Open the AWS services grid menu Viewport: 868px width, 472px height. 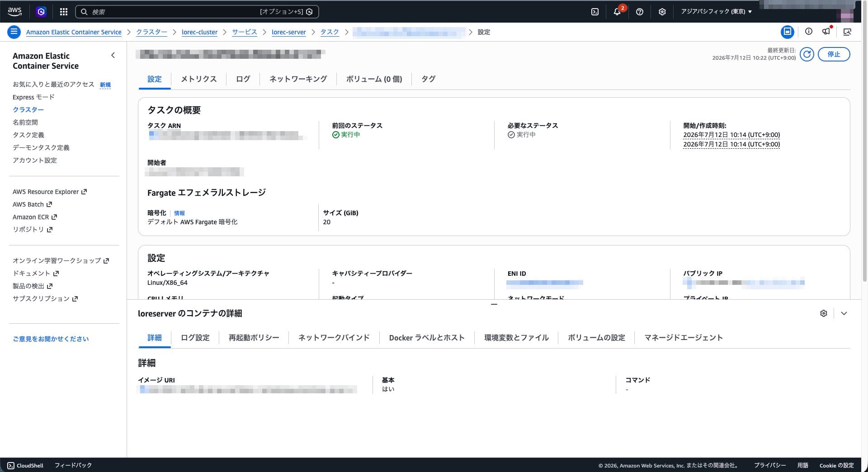coord(64,12)
